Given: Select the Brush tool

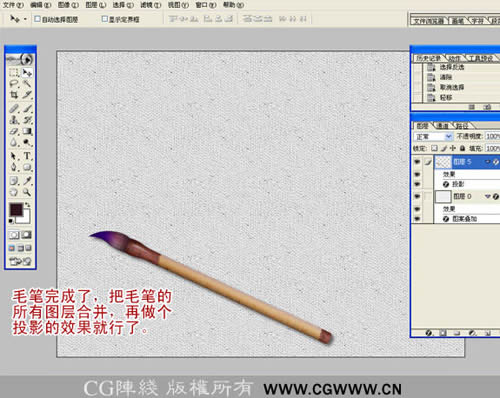Looking at the screenshot, I should (27, 108).
